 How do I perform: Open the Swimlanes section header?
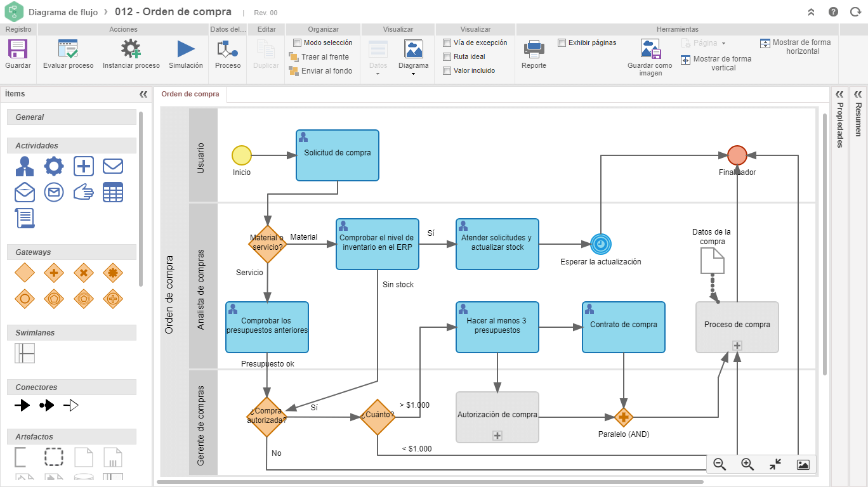(72, 333)
